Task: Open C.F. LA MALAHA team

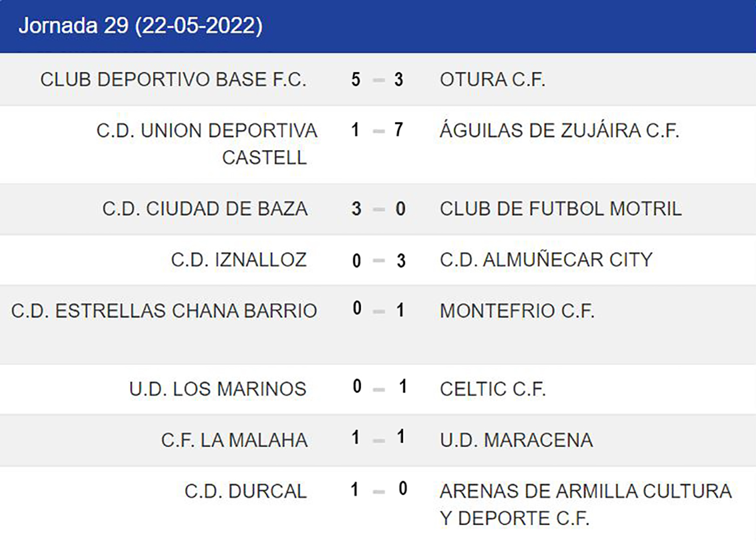Action: pyautogui.click(x=234, y=440)
